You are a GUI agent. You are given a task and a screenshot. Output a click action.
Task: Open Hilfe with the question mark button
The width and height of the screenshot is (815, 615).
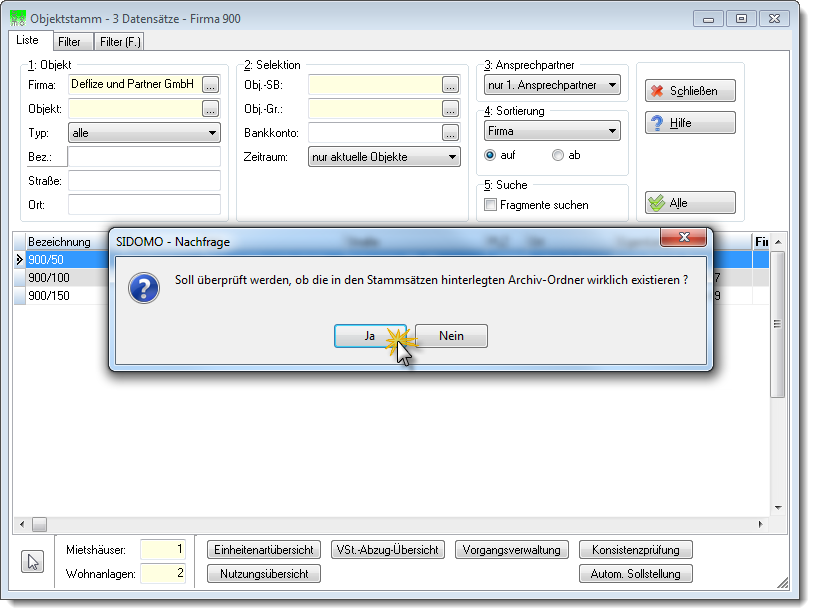click(690, 123)
